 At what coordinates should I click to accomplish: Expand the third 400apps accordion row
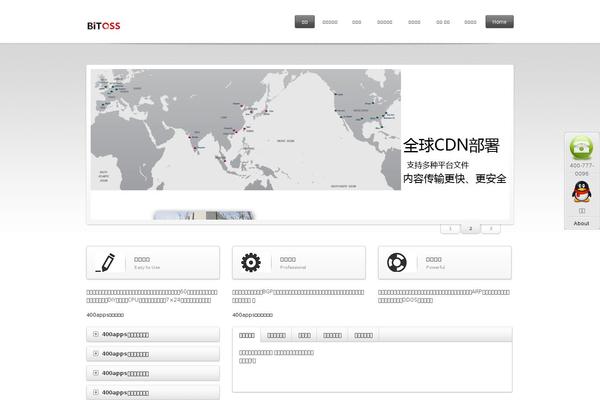(x=153, y=373)
